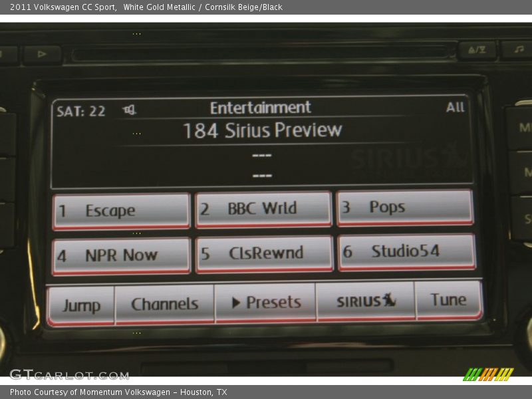Tap the 184 Sirius Preview channel name
Screen dimensions: 532x399
pyautogui.click(x=262, y=130)
